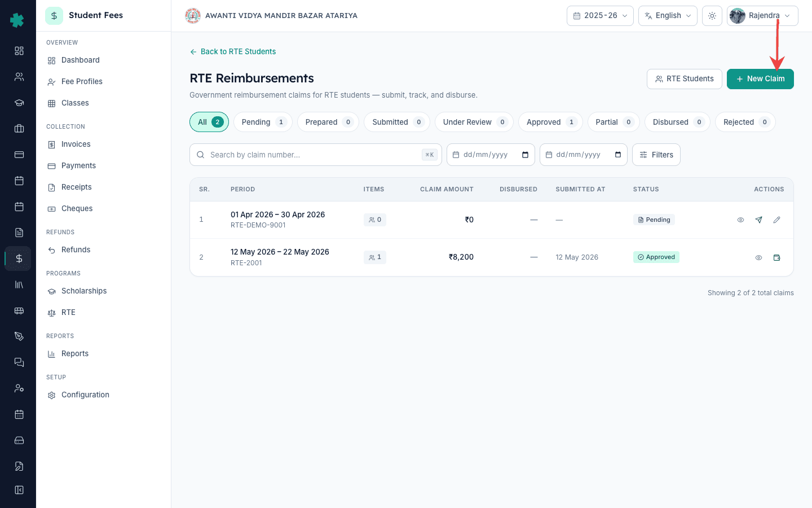View the RTE-DEMO-9001 claim with the eye icon
Viewport: 812px width, 508px height.
click(x=741, y=220)
